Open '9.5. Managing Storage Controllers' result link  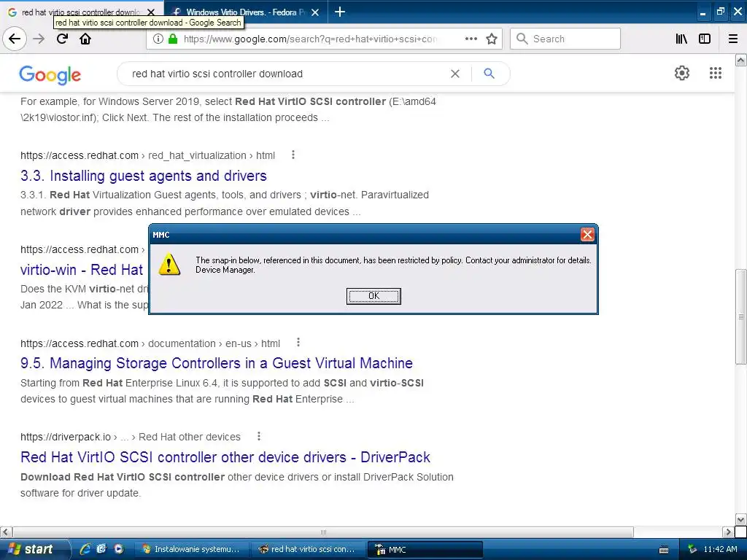click(x=216, y=363)
